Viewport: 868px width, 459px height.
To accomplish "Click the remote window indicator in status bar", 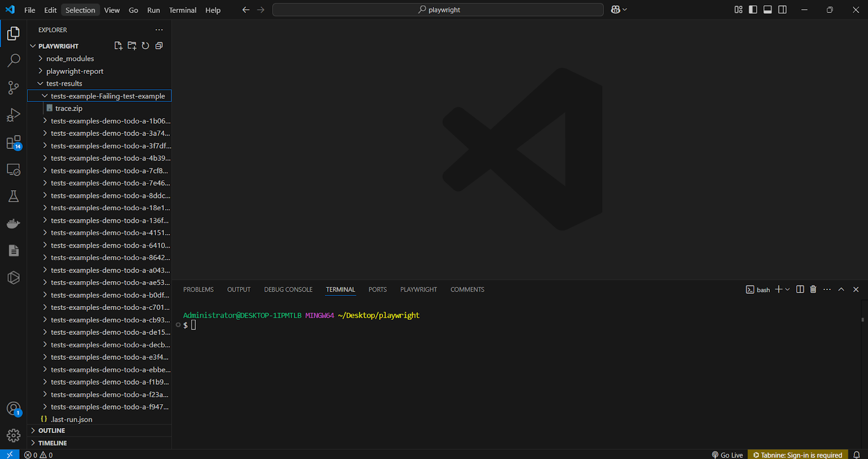I will tap(9, 455).
